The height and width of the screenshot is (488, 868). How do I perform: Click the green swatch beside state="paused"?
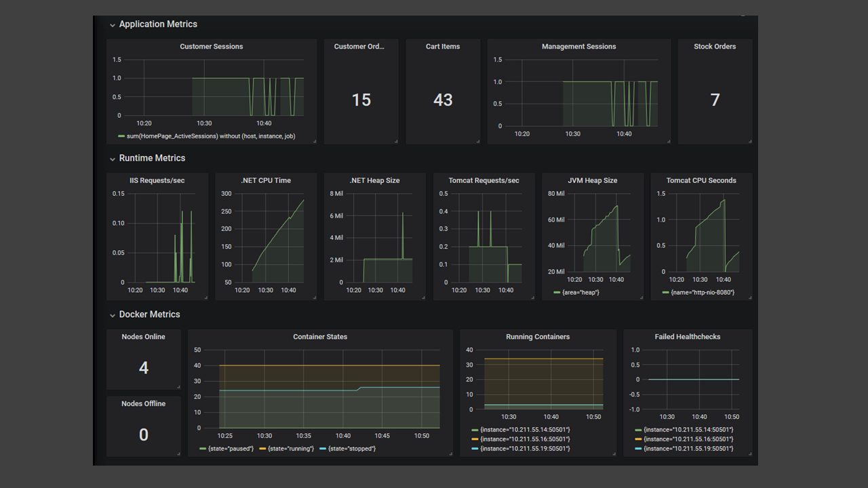pos(203,449)
